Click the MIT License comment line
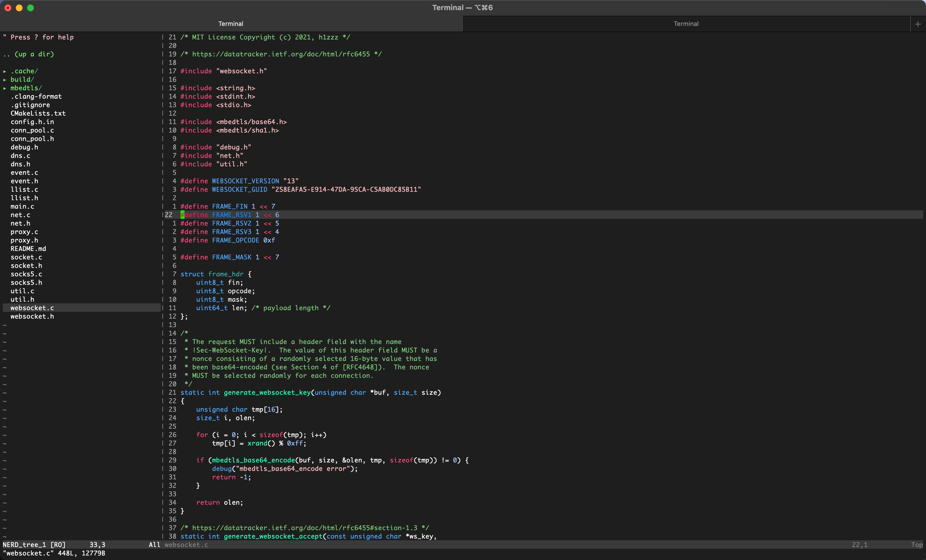 [x=265, y=37]
